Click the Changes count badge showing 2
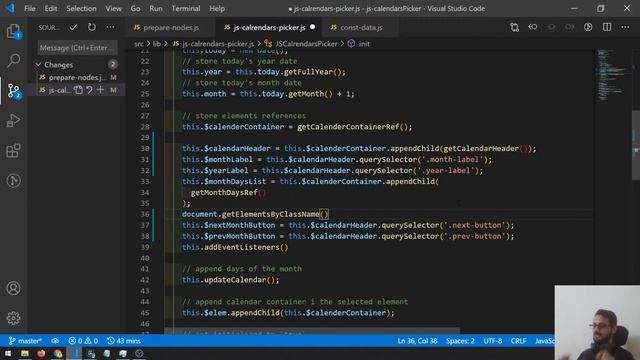The image size is (640, 360). tap(113, 64)
